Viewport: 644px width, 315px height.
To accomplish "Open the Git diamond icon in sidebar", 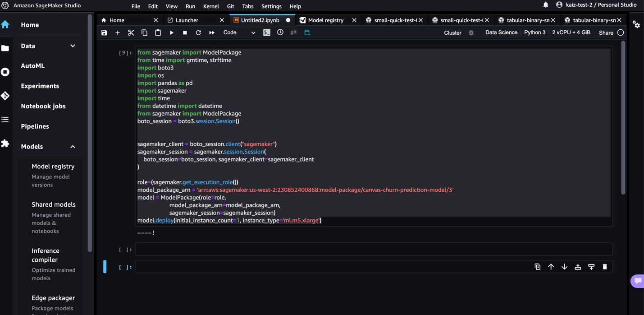I will (x=5, y=96).
